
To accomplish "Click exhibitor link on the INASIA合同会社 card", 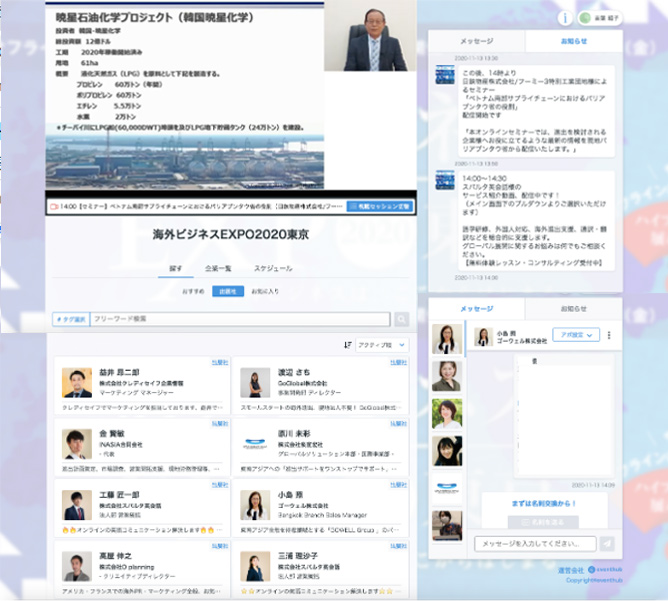I will click(220, 424).
